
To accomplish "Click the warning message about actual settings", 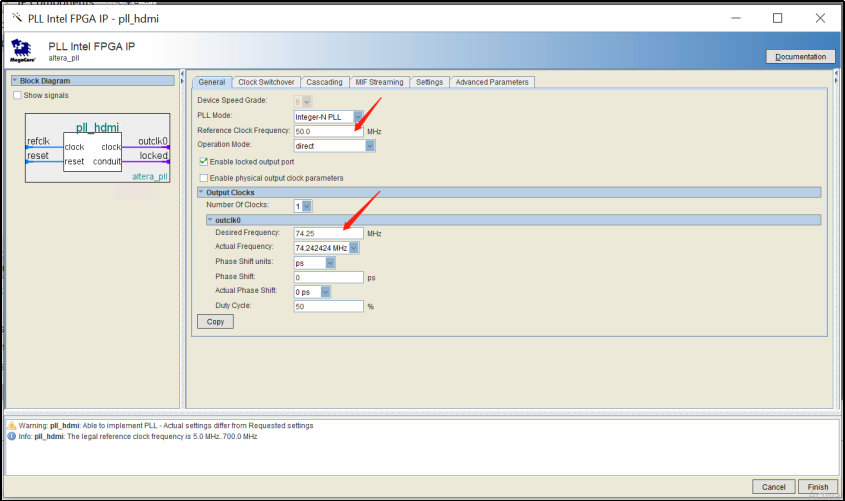I will (x=166, y=426).
